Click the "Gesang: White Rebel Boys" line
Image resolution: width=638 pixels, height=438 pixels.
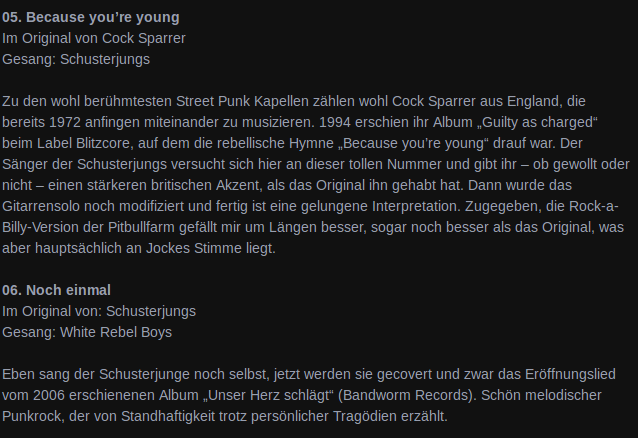pos(87,332)
